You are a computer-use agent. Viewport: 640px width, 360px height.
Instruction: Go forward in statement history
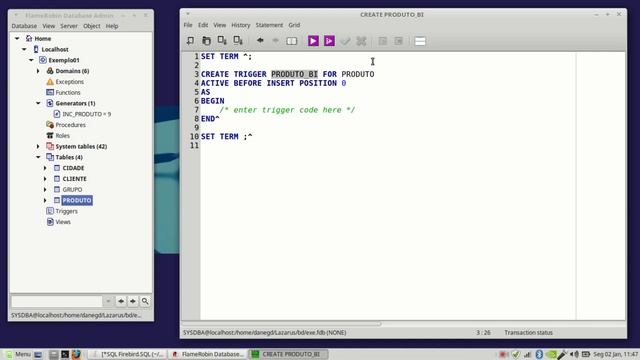click(276, 41)
